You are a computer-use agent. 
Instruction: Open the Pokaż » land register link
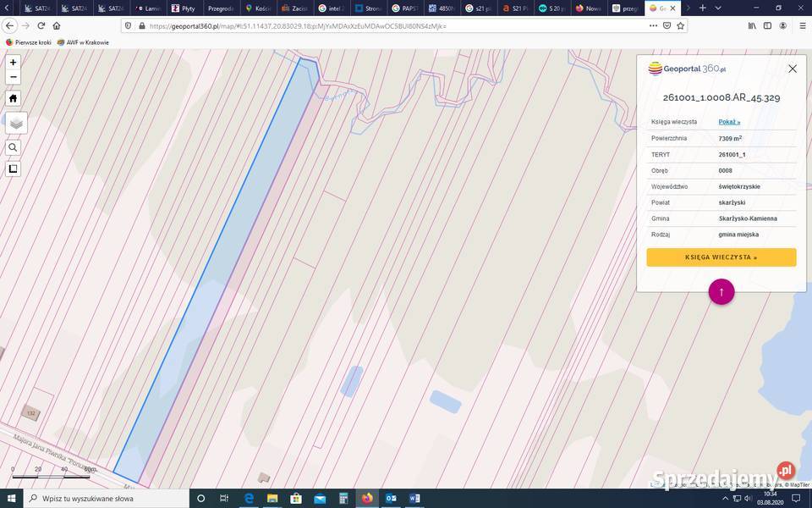coord(729,122)
